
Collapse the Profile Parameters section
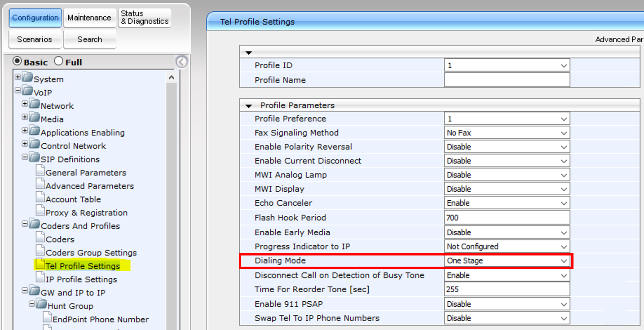pyautogui.click(x=249, y=106)
